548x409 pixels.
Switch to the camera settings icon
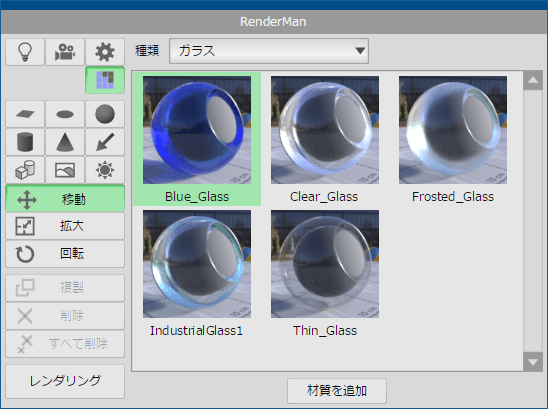point(65,52)
